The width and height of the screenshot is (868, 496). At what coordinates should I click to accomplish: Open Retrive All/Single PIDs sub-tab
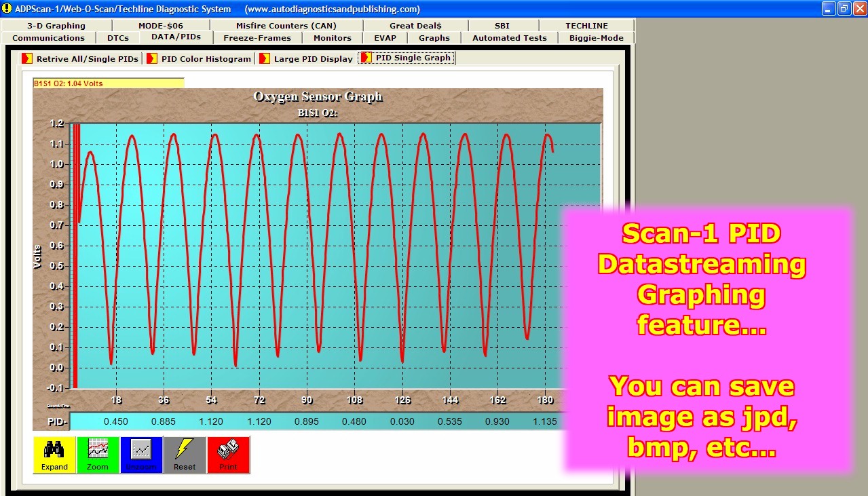tap(80, 58)
